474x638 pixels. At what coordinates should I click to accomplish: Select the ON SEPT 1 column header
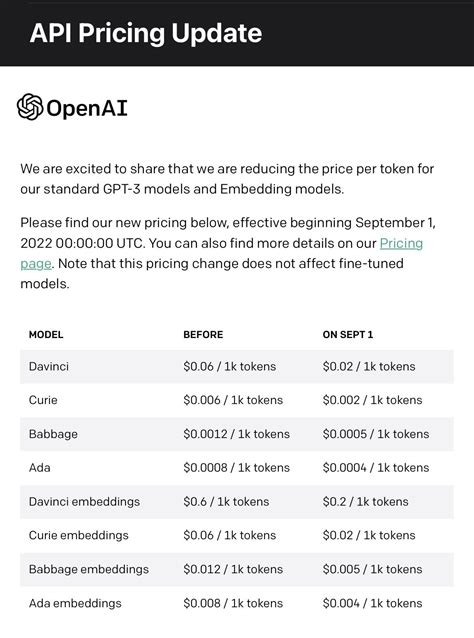pyautogui.click(x=348, y=334)
